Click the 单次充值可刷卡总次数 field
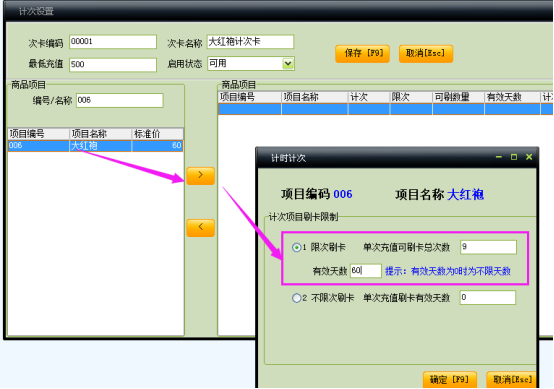554x389 pixels. pos(488,247)
